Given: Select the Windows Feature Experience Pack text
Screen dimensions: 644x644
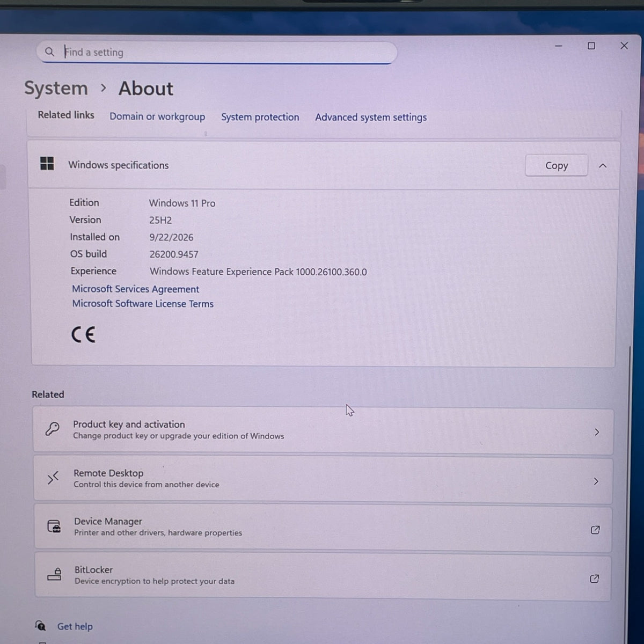Looking at the screenshot, I should pyautogui.click(x=258, y=272).
